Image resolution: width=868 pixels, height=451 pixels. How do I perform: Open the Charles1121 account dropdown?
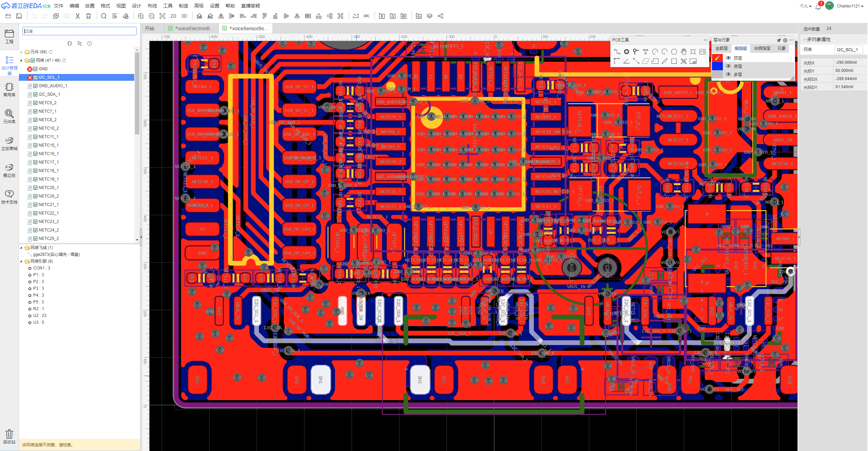[850, 6]
